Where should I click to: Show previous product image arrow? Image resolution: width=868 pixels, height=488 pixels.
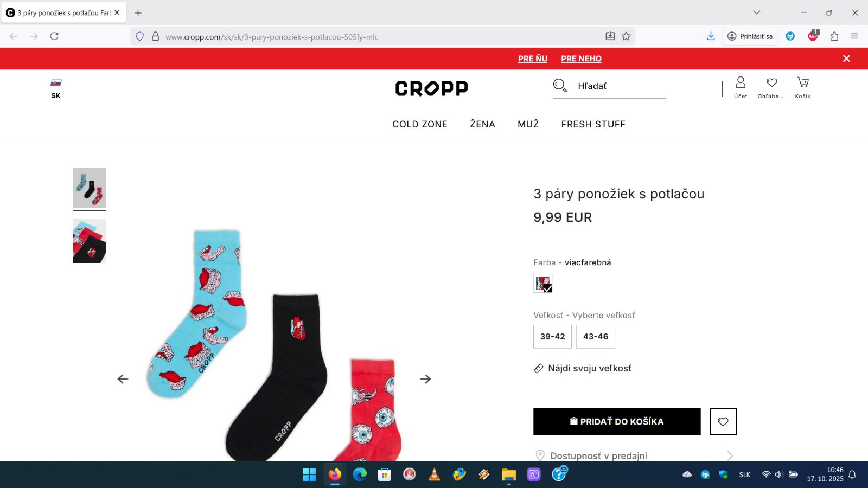tap(123, 379)
